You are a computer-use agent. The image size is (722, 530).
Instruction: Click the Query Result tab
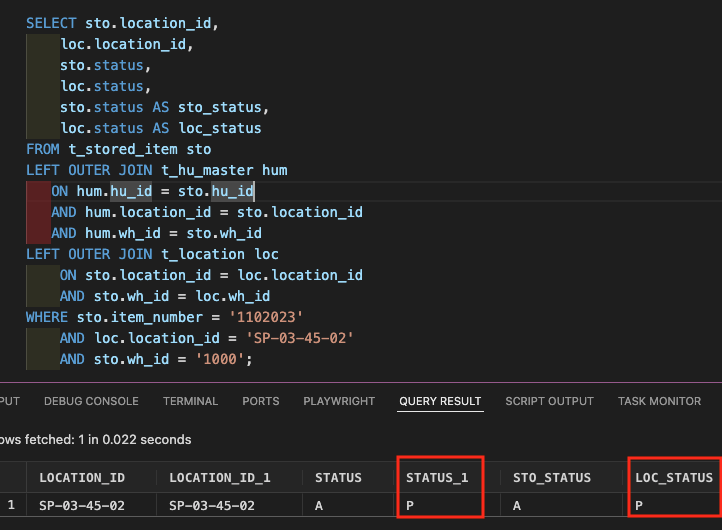pyautogui.click(x=440, y=401)
